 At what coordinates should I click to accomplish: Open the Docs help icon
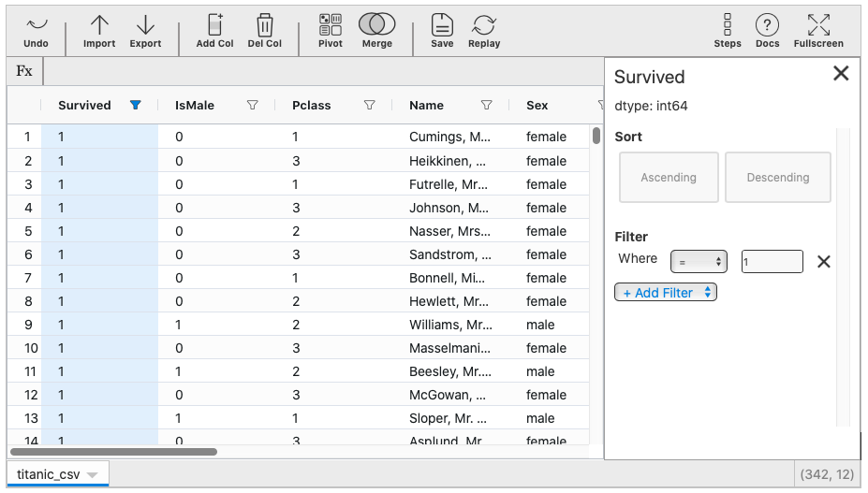tap(767, 31)
